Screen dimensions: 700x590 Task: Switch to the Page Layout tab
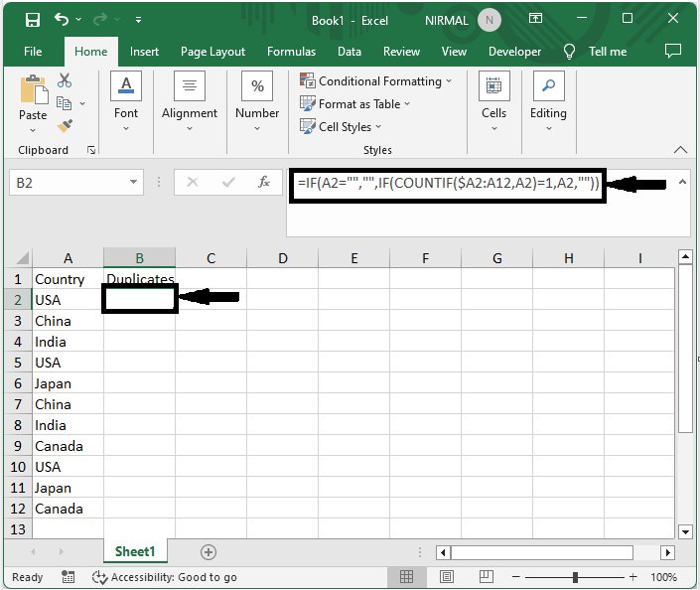point(212,52)
